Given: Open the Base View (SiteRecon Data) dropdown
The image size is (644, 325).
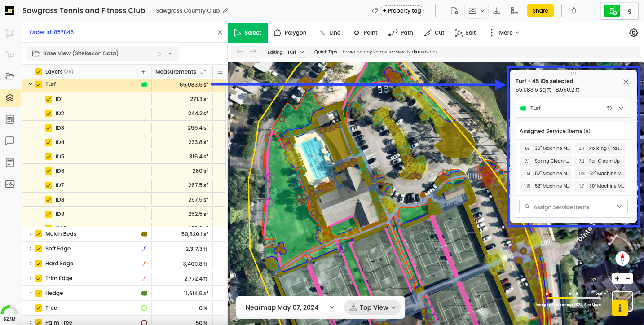Looking at the screenshot, I should 103,53.
